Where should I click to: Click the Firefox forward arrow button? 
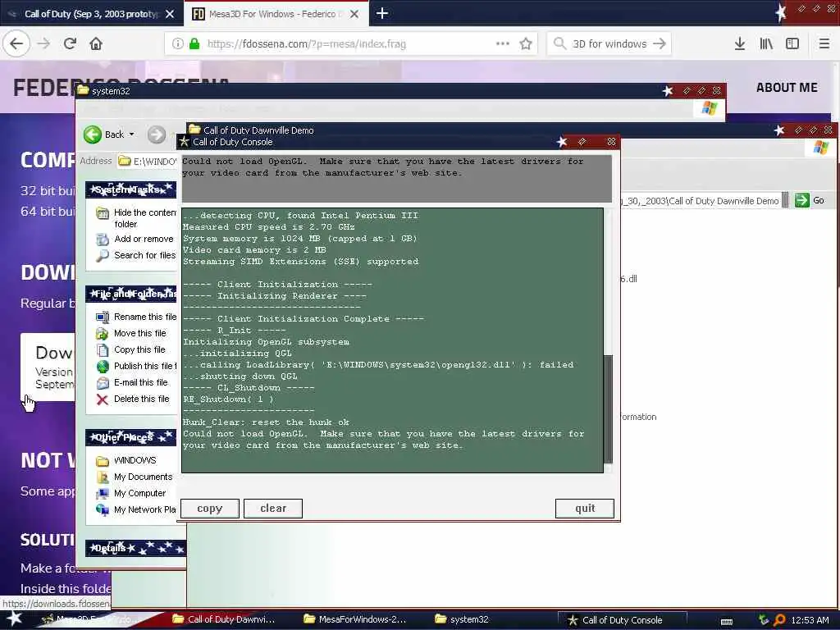pyautogui.click(x=43, y=43)
